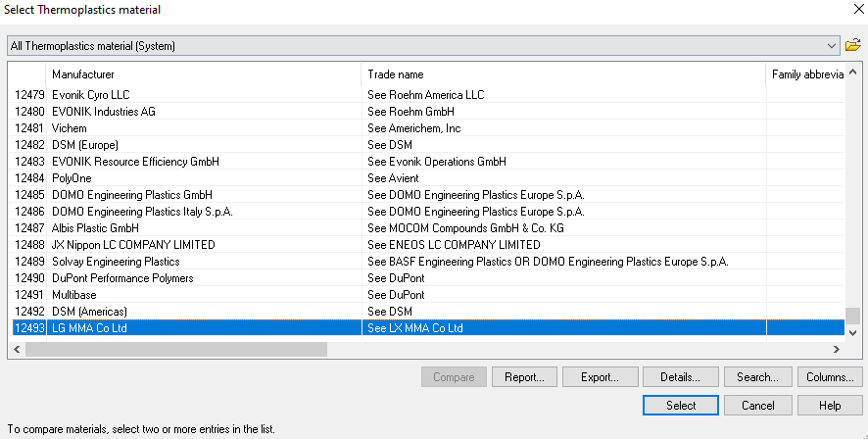Click trade name See Americhem, Inc

(x=414, y=128)
